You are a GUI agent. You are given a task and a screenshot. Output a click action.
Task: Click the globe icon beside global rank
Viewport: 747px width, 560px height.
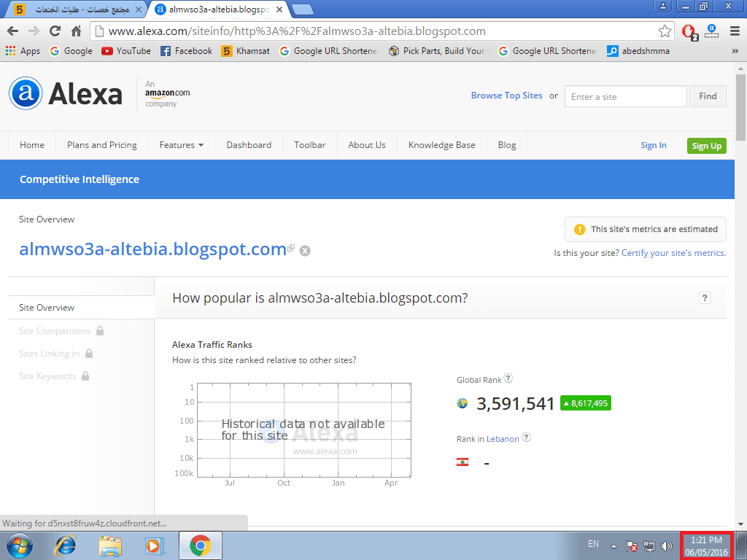[x=462, y=403]
